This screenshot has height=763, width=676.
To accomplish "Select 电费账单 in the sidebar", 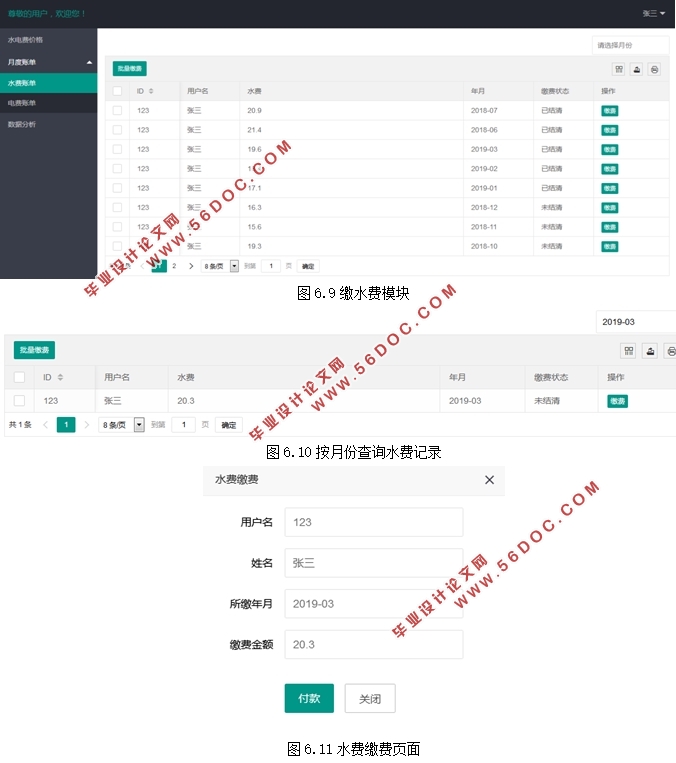I will pos(48,103).
